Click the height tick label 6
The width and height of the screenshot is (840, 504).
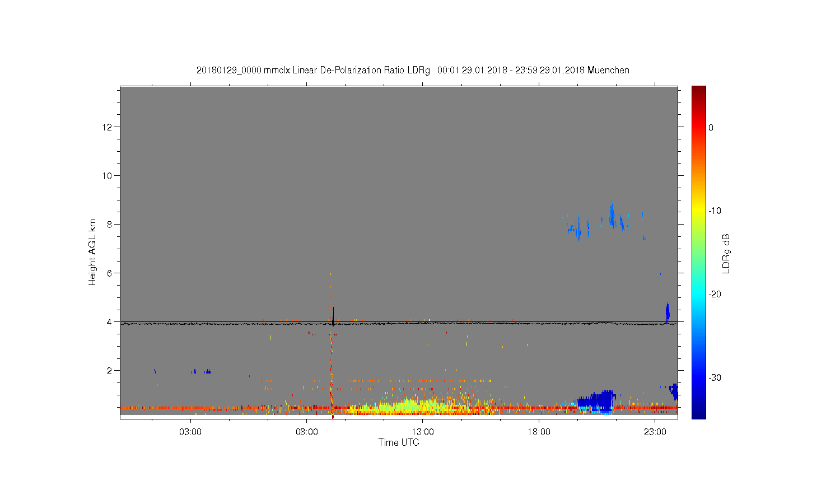(110, 273)
